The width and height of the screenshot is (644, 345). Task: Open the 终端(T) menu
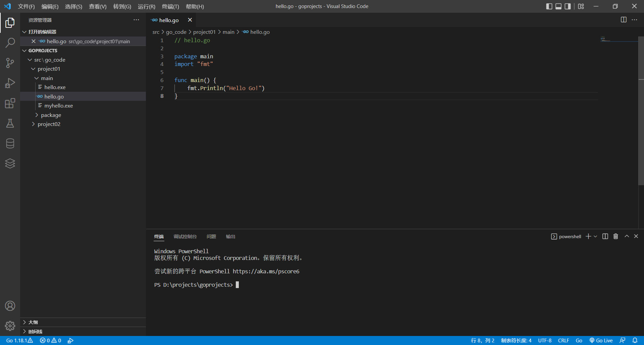(x=170, y=6)
